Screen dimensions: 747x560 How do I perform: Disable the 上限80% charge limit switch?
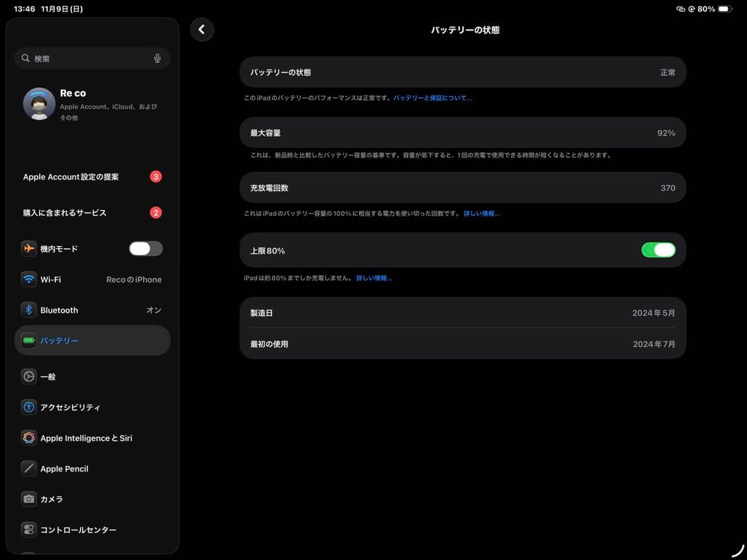(x=658, y=250)
